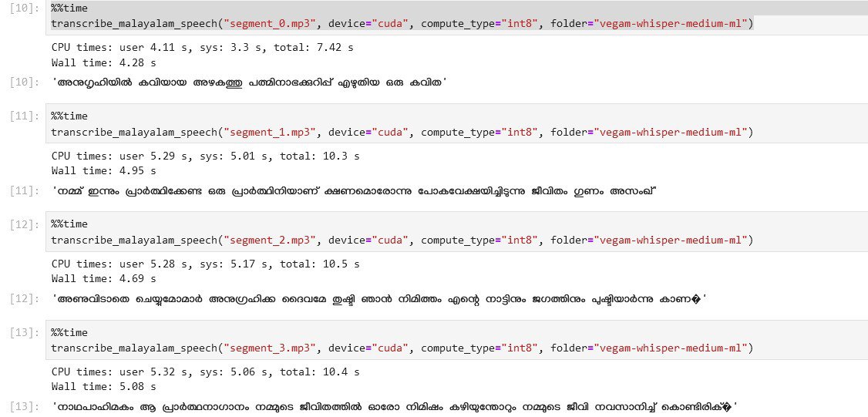Click the [13]: output prompt label
The image size is (868, 417).
25,407
